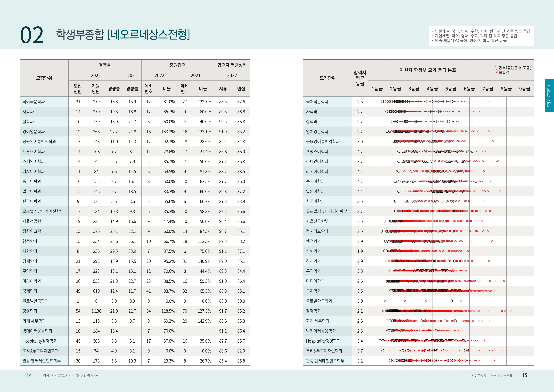Click the 경쟁률 column group header
This screenshot has width=554, height=392.
pos(105,65)
